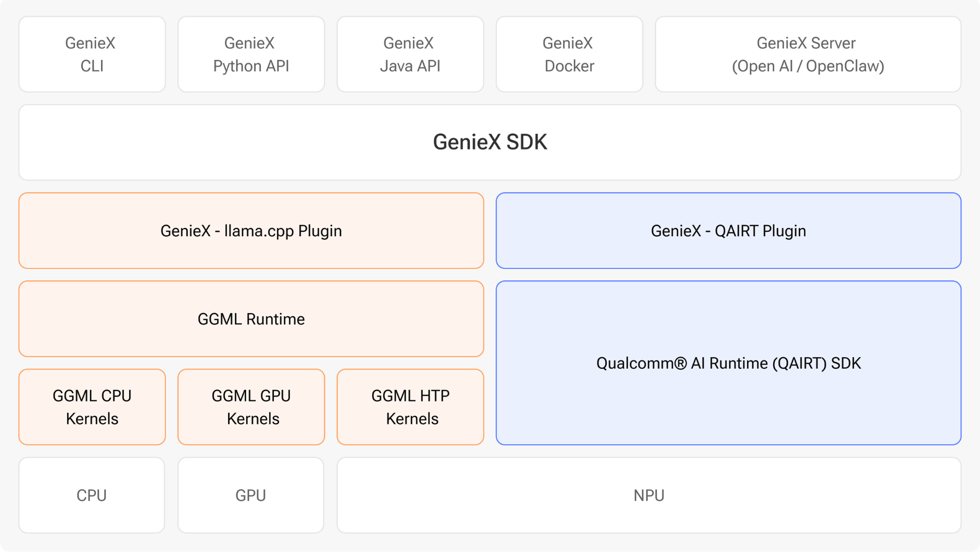Select the GenieX Docker box

569,54
